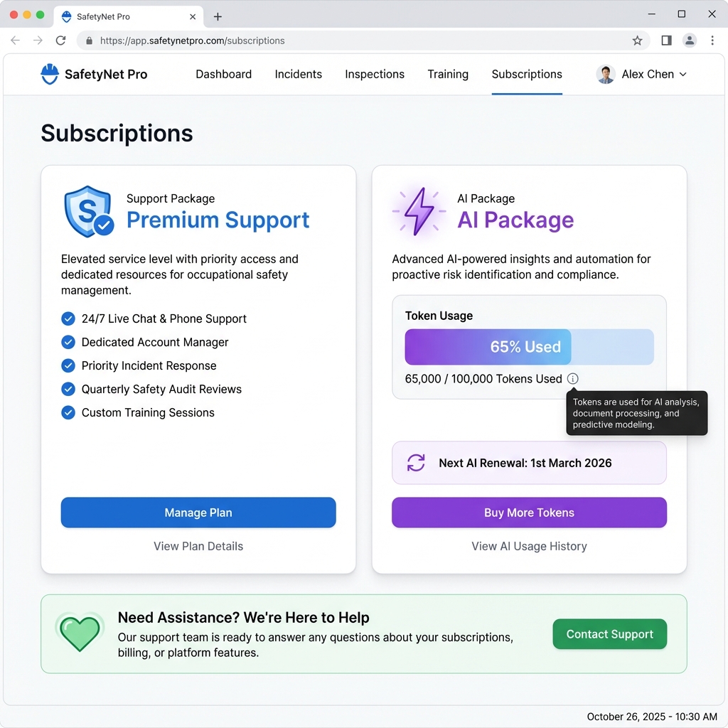Screen dimensions: 728x728
Task: Go to the Training tab
Action: click(x=448, y=74)
